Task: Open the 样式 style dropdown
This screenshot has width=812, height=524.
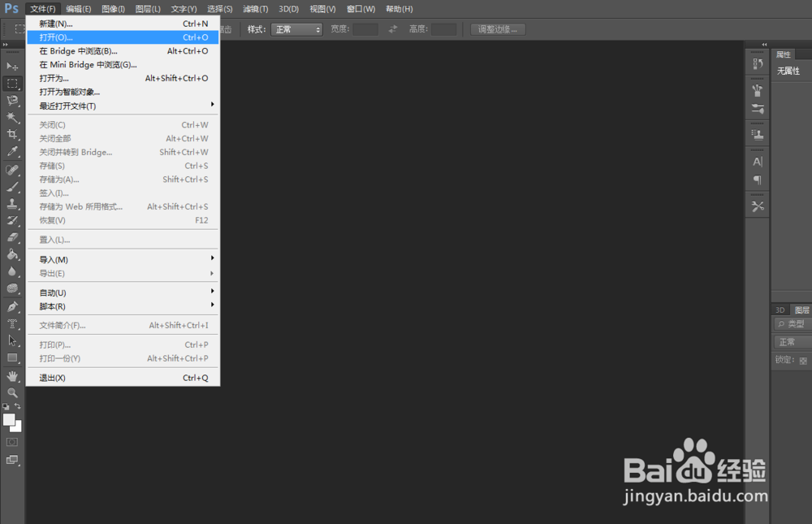Action: [296, 29]
